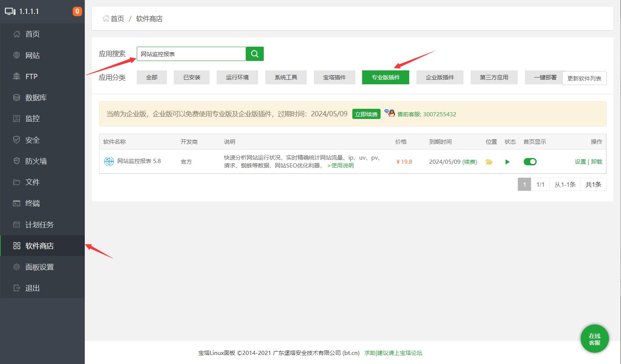Click the 在线客服 floating button
Viewport: 621px width, 364px height.
tap(595, 339)
